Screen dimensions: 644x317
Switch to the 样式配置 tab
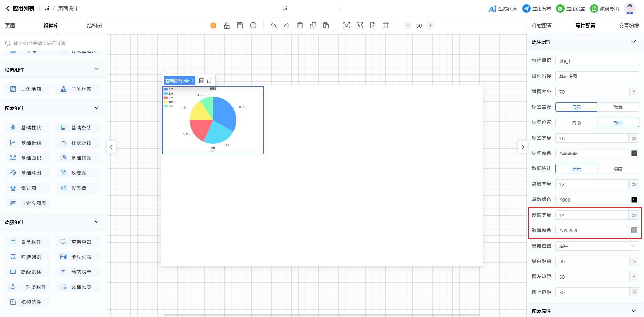(x=542, y=26)
